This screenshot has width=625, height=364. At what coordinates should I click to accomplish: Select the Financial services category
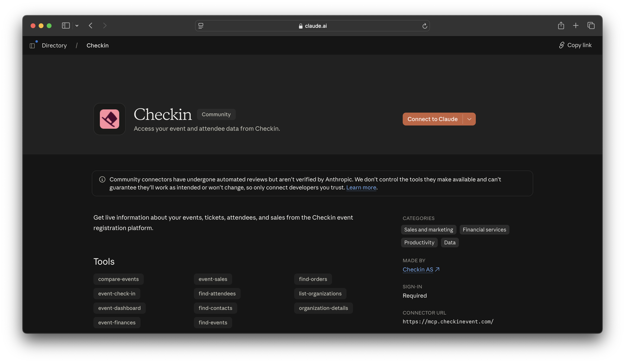484,230
